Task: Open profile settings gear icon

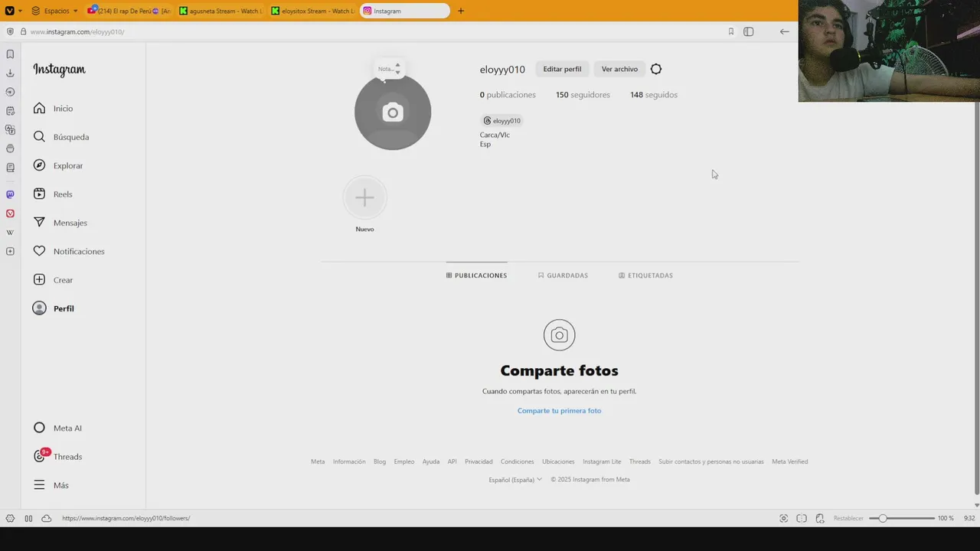Action: click(656, 69)
